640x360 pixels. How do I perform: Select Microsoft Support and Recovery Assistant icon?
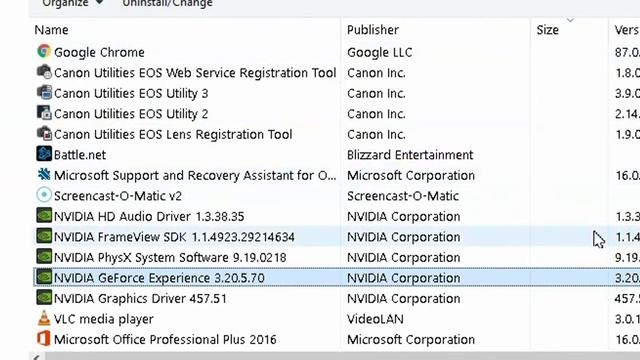pos(44,175)
